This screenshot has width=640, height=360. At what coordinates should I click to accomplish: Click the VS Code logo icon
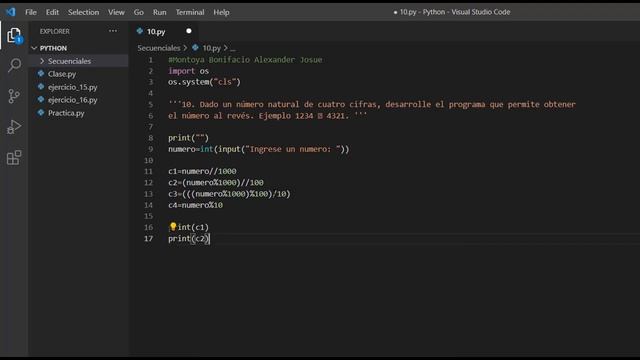click(11, 12)
